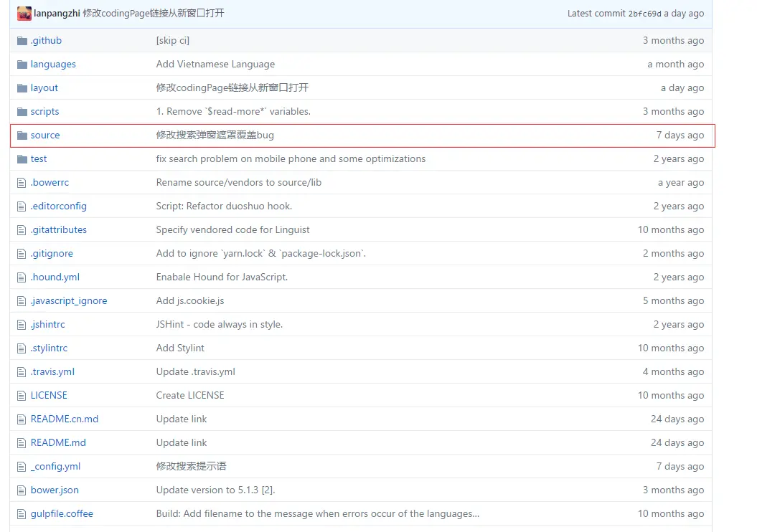Click the .gitattributes file icon

point(22,229)
